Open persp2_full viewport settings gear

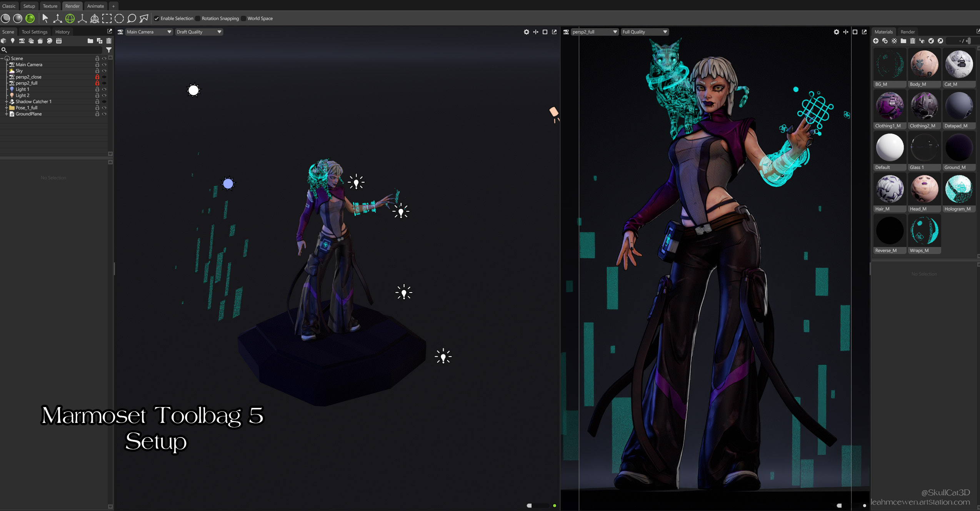click(836, 32)
